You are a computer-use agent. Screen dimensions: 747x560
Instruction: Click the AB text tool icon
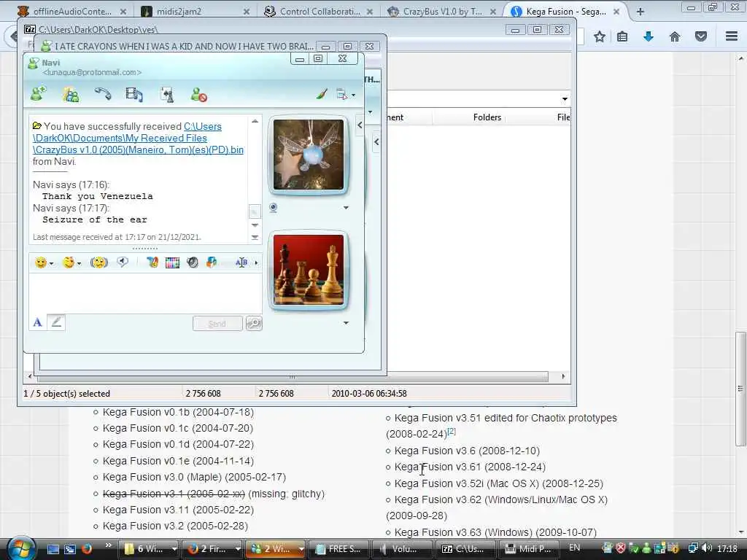click(241, 262)
